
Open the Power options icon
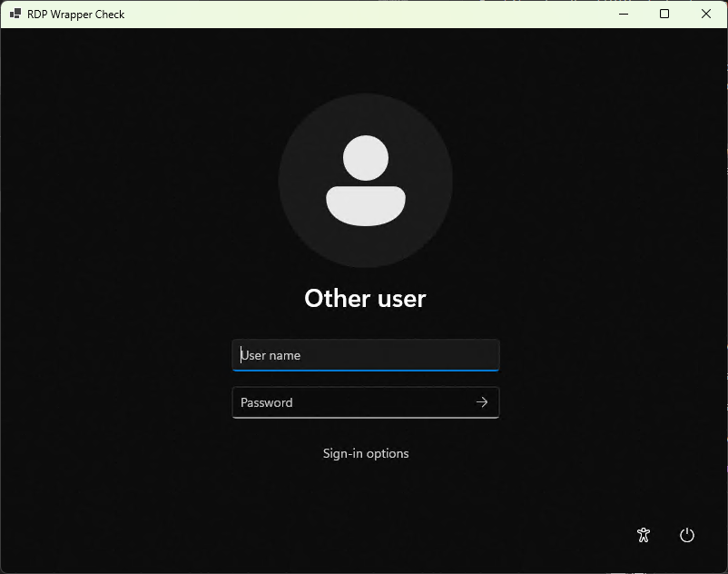687,535
